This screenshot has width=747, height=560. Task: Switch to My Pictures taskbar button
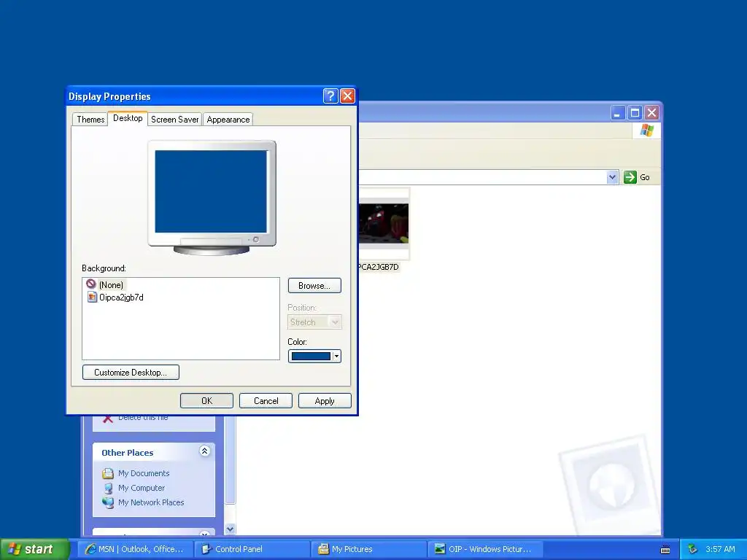click(x=369, y=549)
